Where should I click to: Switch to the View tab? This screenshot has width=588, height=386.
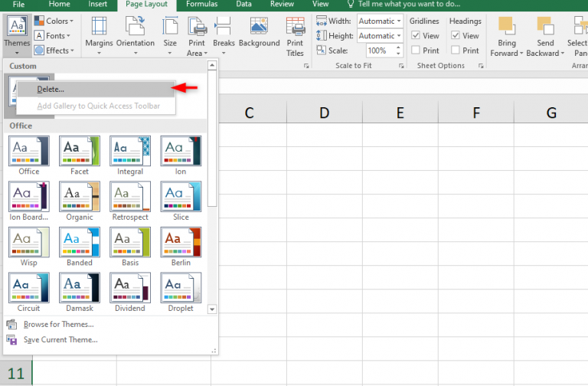[x=320, y=5]
